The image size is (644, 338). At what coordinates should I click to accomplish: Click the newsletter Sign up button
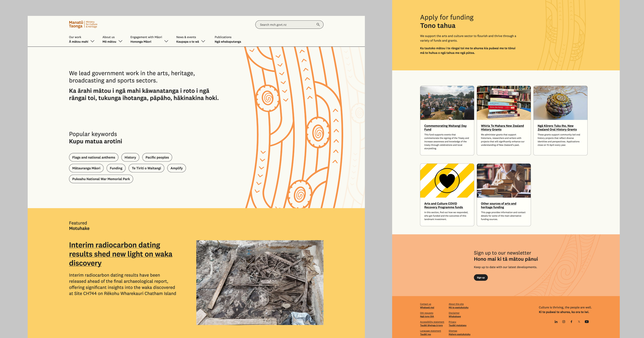click(x=480, y=278)
